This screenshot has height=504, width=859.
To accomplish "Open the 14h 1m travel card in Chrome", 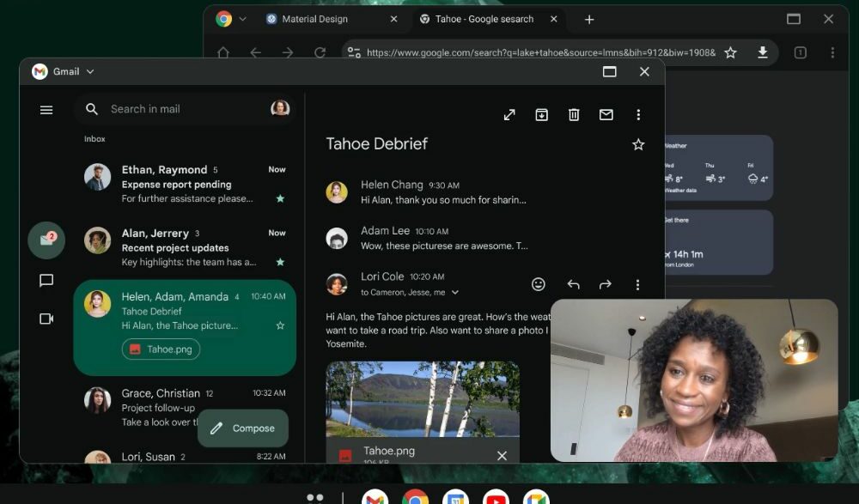I will click(719, 242).
